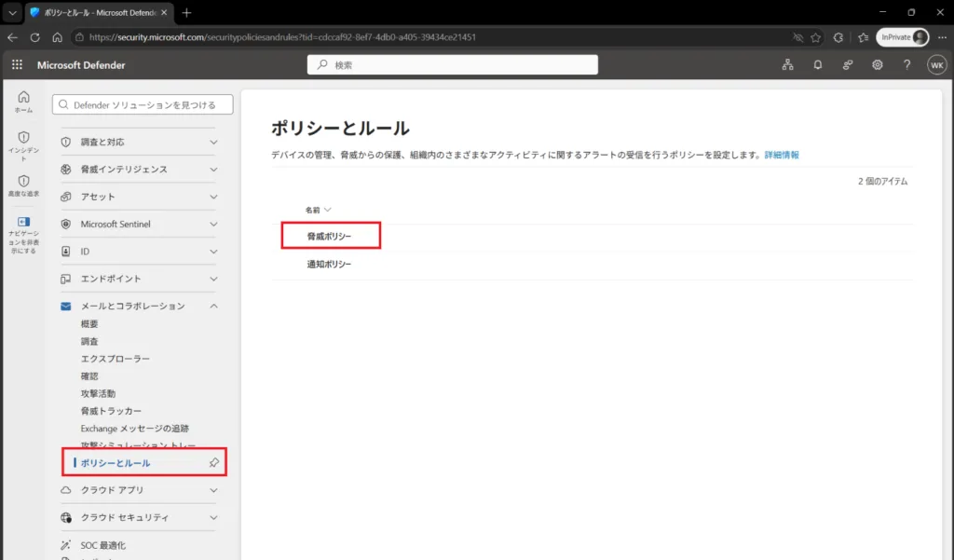Screen dimensions: 954x560
Task: Go to ホーム in the left rail
Action: pyautogui.click(x=23, y=101)
